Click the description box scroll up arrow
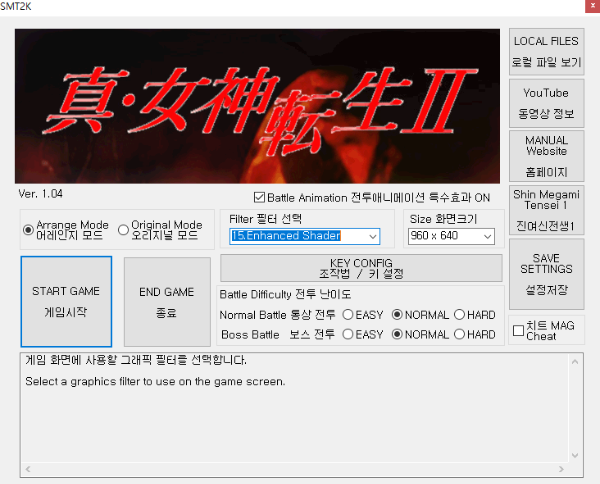This screenshot has height=484, width=600. point(575,362)
